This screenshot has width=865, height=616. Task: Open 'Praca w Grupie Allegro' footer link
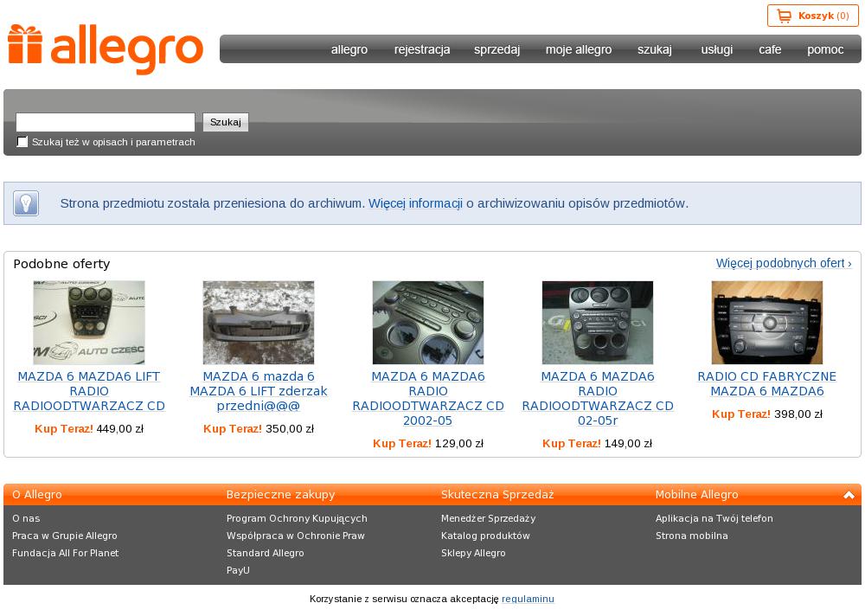coord(65,536)
